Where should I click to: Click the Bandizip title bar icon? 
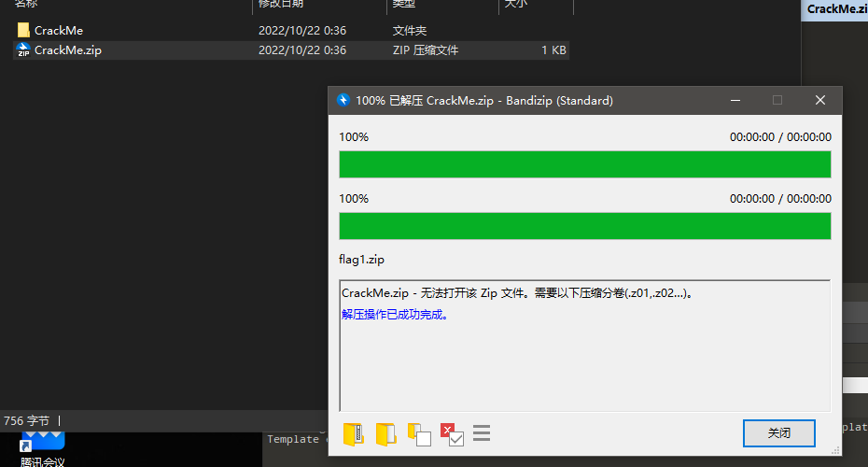(343, 101)
